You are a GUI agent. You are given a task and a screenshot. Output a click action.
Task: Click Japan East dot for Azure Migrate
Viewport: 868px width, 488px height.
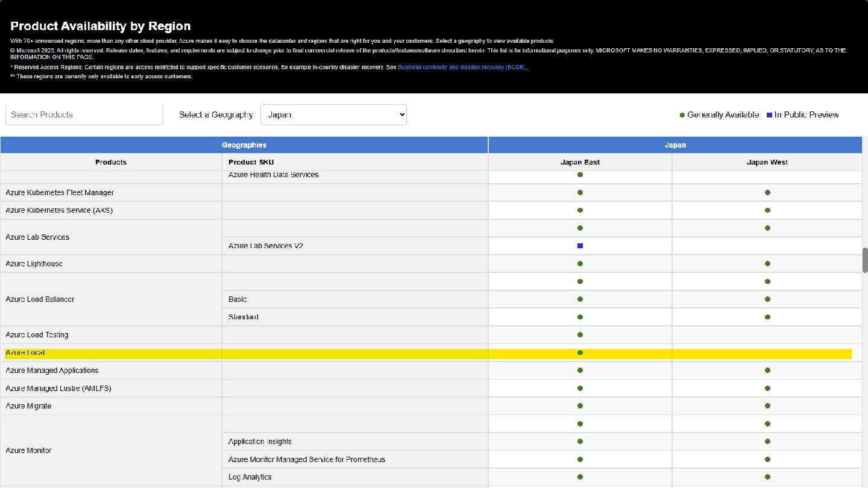(580, 406)
